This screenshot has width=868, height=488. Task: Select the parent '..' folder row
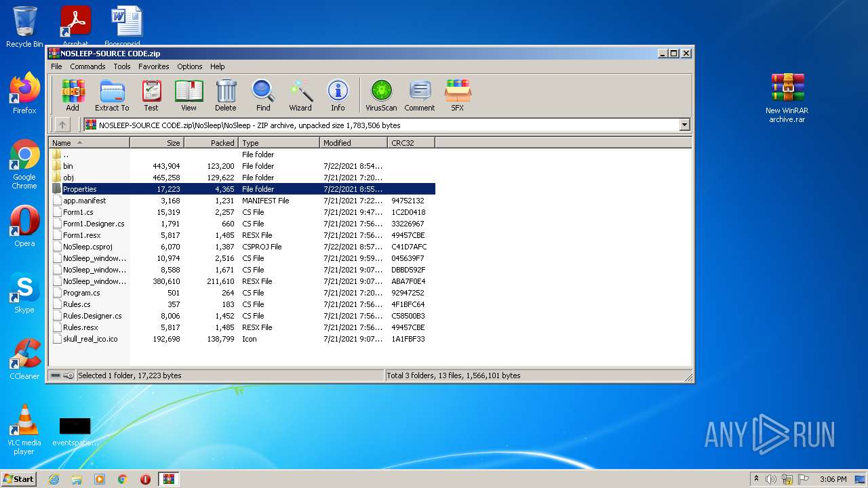click(242, 155)
